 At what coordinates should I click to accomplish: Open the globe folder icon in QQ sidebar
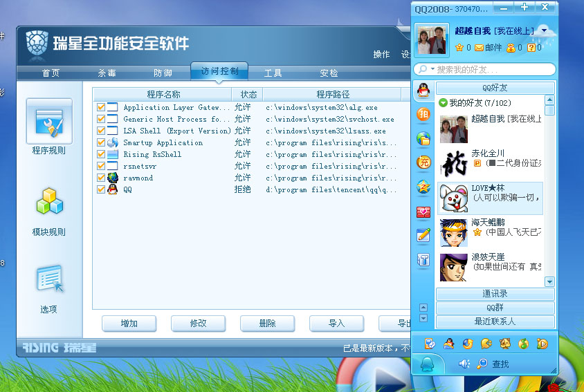tap(423, 138)
